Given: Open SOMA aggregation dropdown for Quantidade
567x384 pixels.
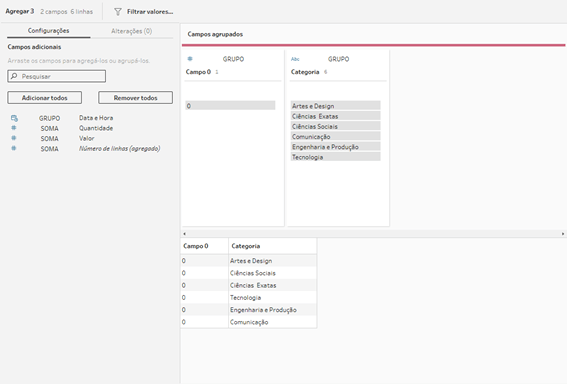Looking at the screenshot, I should [x=50, y=128].
